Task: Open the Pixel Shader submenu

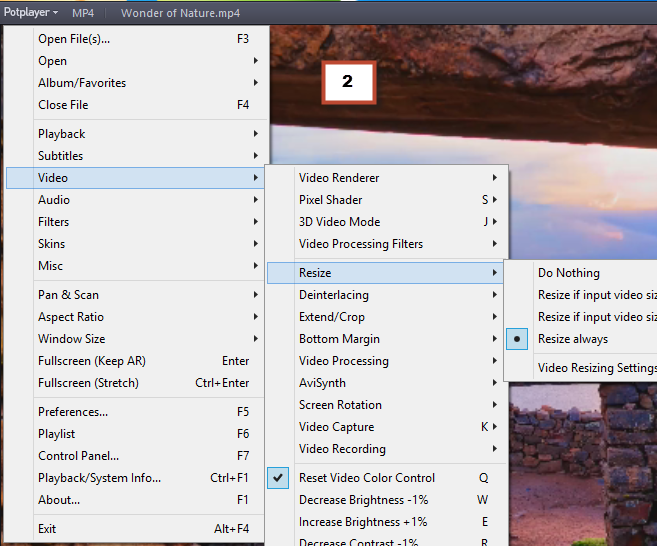Action: click(387, 200)
